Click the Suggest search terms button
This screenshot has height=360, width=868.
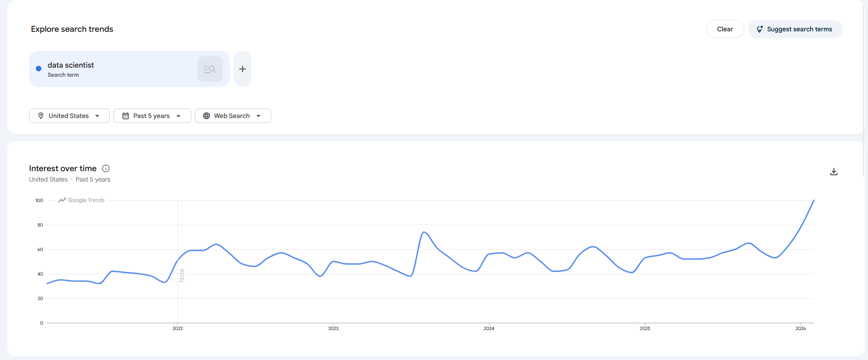click(795, 29)
